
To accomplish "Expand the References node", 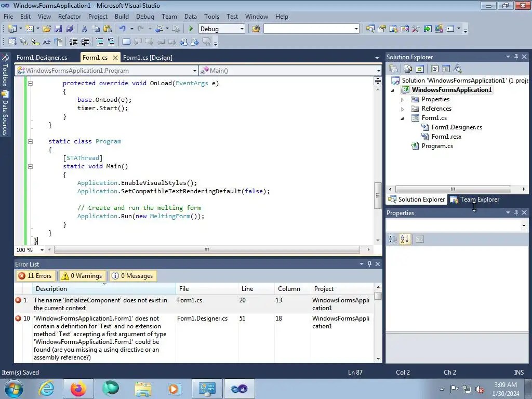I will tap(403, 109).
